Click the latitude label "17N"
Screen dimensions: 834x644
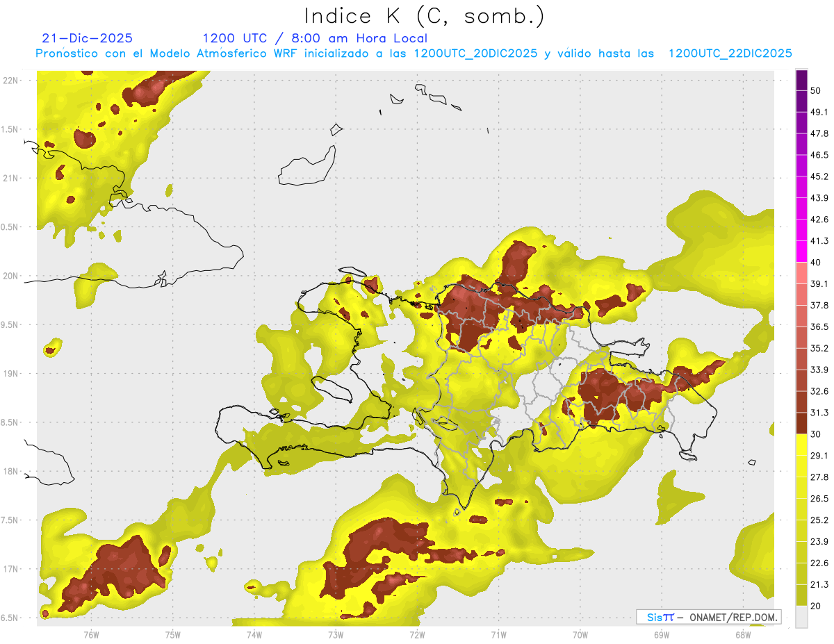click(10, 569)
